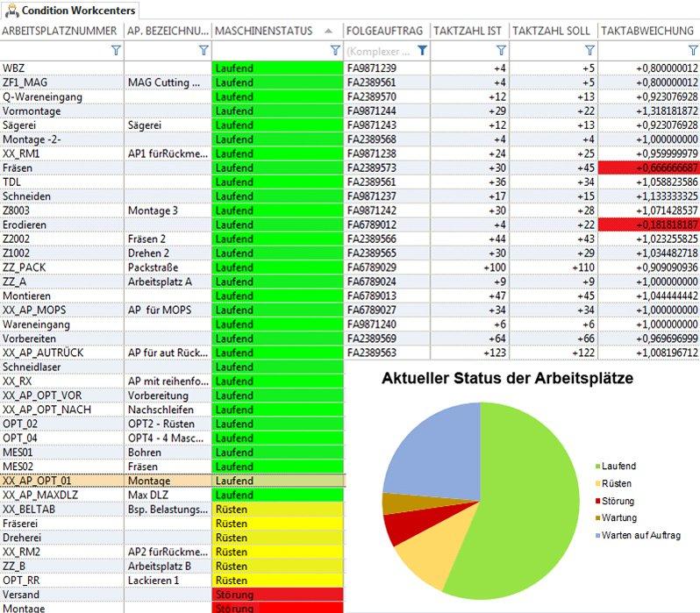Click order number FA6789012
The image size is (700, 613).
371,225
